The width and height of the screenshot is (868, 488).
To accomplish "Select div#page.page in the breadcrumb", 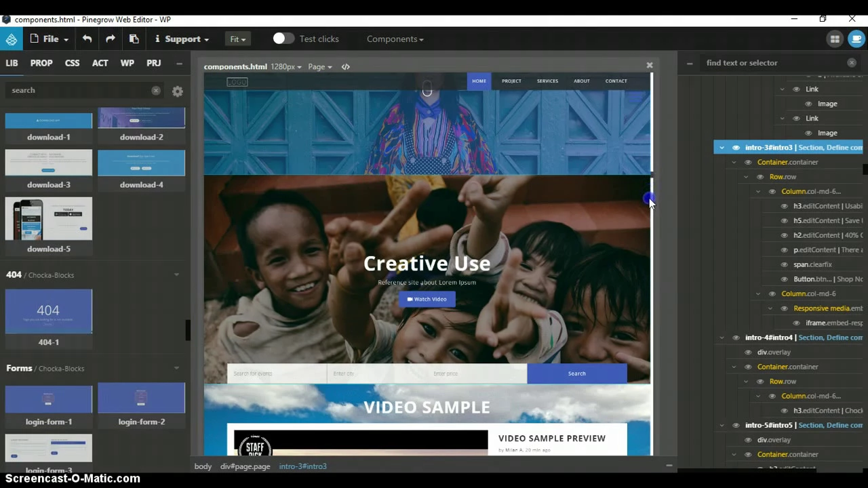I will (x=245, y=466).
